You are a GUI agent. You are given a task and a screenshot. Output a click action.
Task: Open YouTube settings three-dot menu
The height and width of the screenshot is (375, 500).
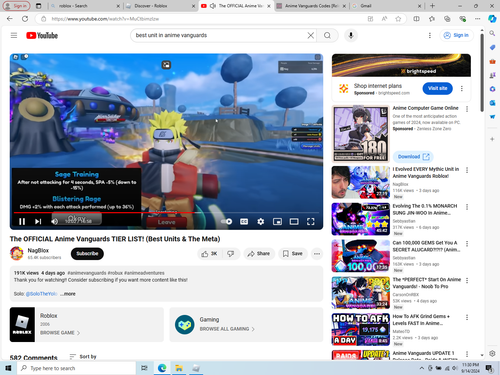430,35
